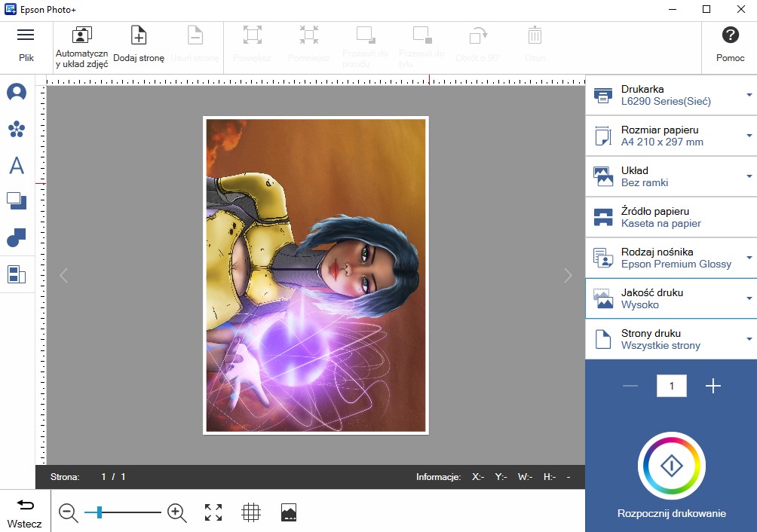This screenshot has width=757, height=532.
Task: Open the layout template sidebar tool
Action: click(x=17, y=274)
